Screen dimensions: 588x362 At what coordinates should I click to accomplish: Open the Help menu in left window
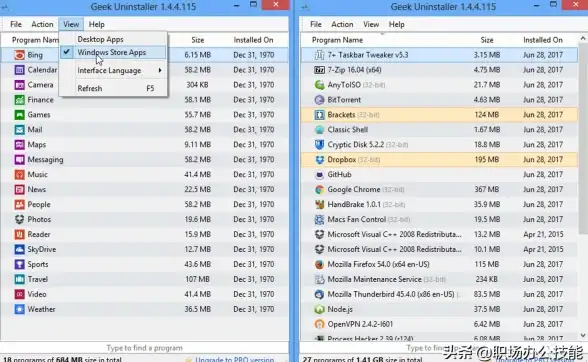click(x=96, y=24)
